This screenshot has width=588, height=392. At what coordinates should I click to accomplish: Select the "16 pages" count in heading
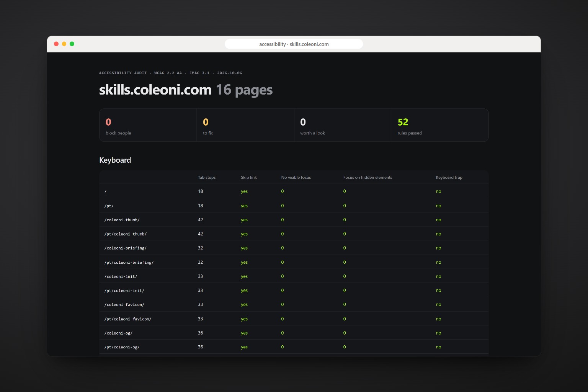point(244,90)
